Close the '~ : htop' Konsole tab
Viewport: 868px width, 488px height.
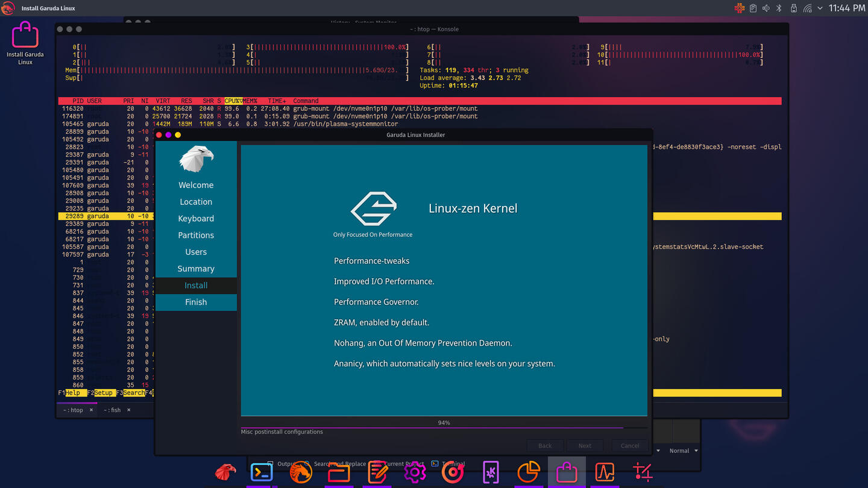coord(91,410)
